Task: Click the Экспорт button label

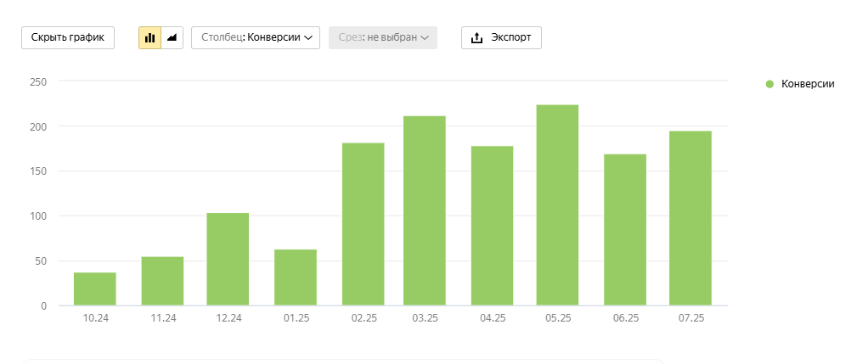Action: coord(511,37)
